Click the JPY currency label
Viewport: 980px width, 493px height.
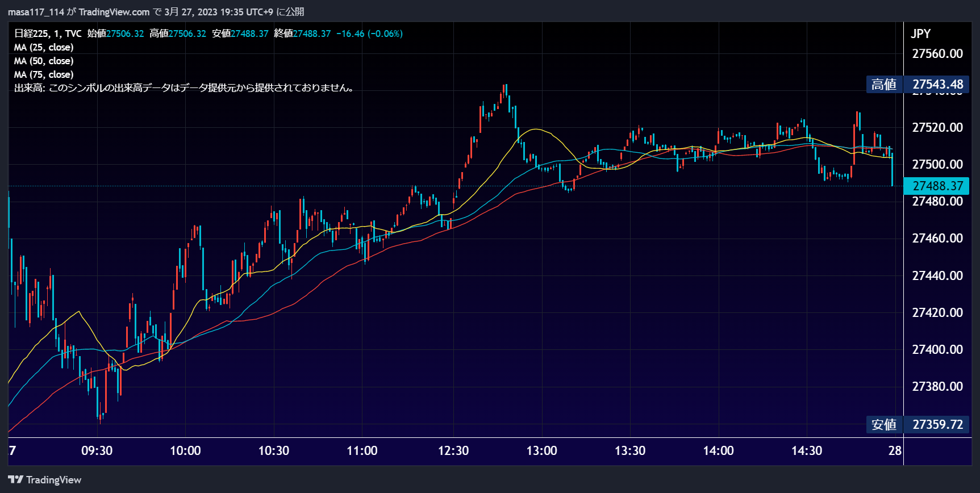(921, 34)
